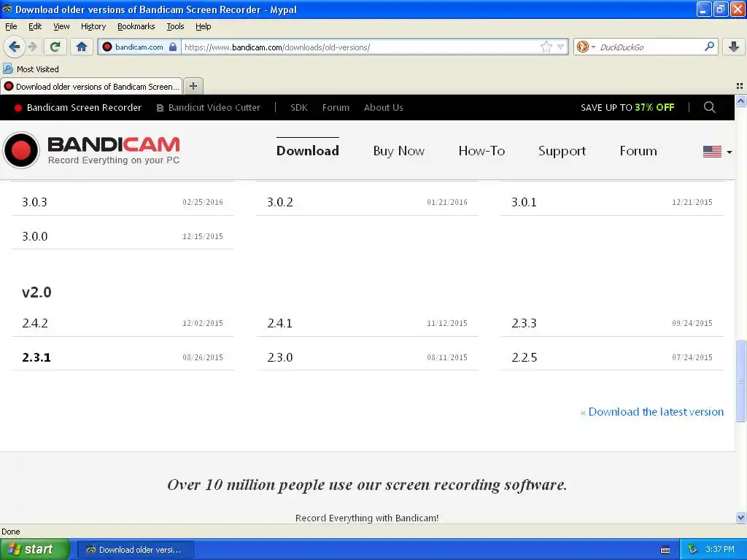747x560 pixels.
Task: Open the Help menu
Action: [x=203, y=26]
